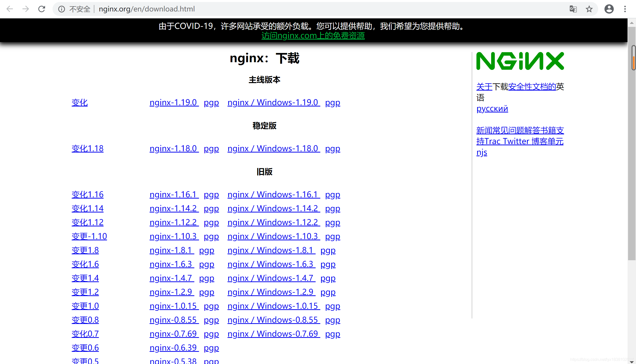Bookmark this page with star icon

coord(589,9)
